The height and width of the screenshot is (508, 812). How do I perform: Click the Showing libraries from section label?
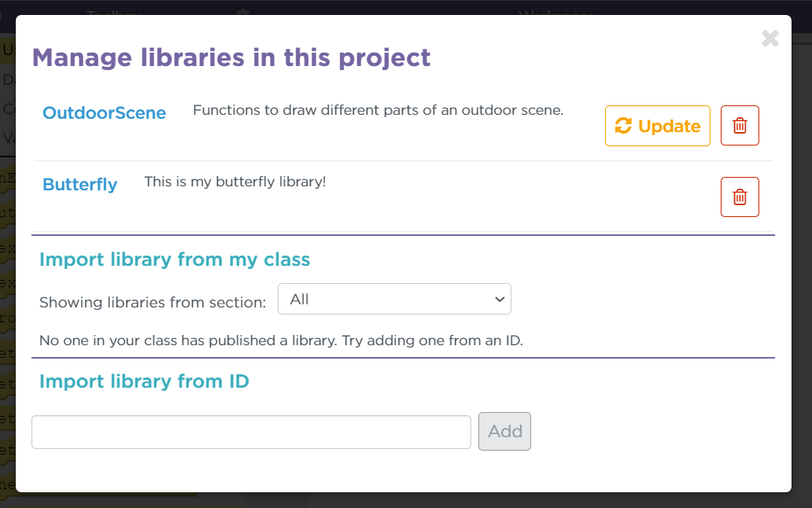coord(153,302)
